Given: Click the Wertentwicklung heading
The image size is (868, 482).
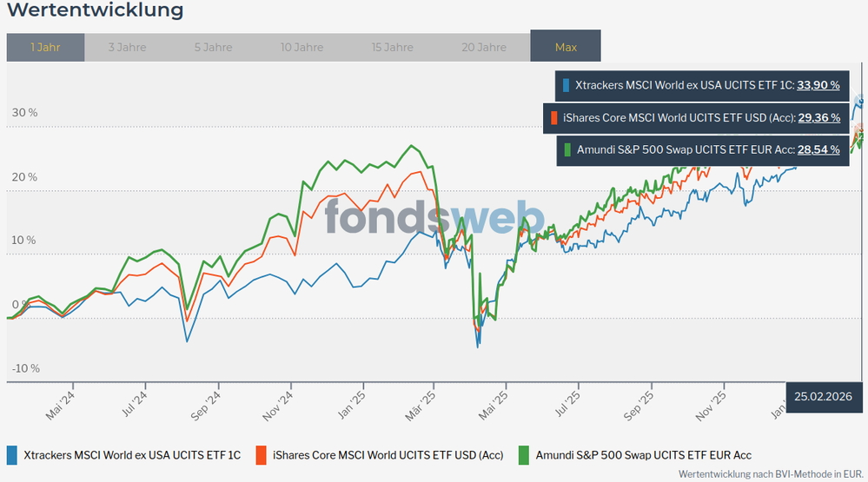Looking at the screenshot, I should 96,10.
